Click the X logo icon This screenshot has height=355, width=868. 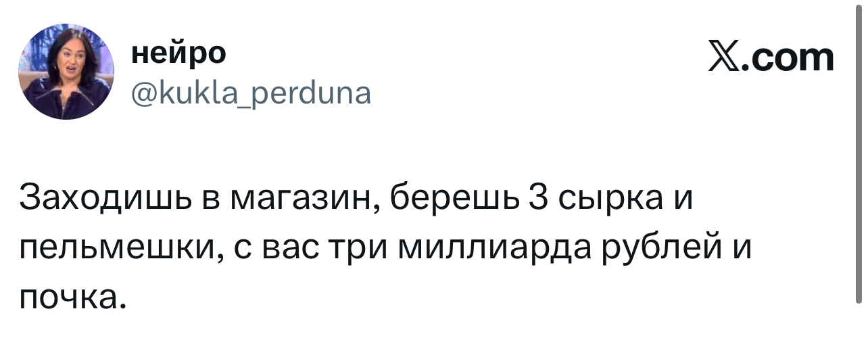click(725, 59)
